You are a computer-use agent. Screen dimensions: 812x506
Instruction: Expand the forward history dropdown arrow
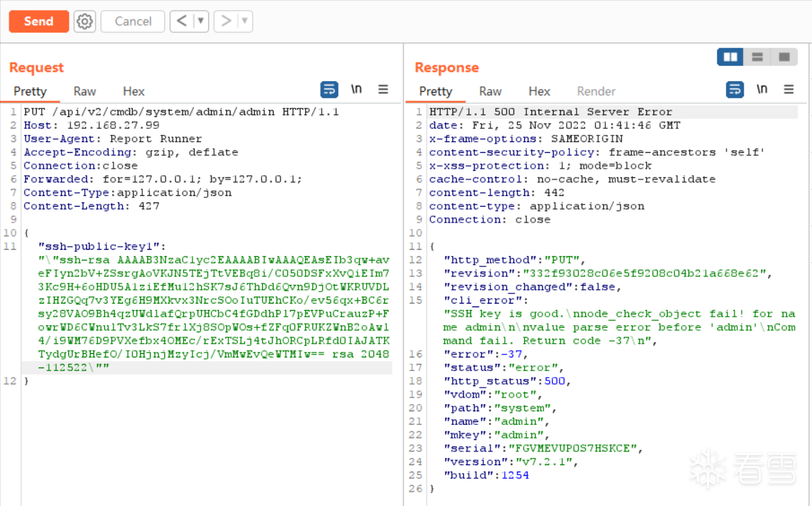point(245,22)
